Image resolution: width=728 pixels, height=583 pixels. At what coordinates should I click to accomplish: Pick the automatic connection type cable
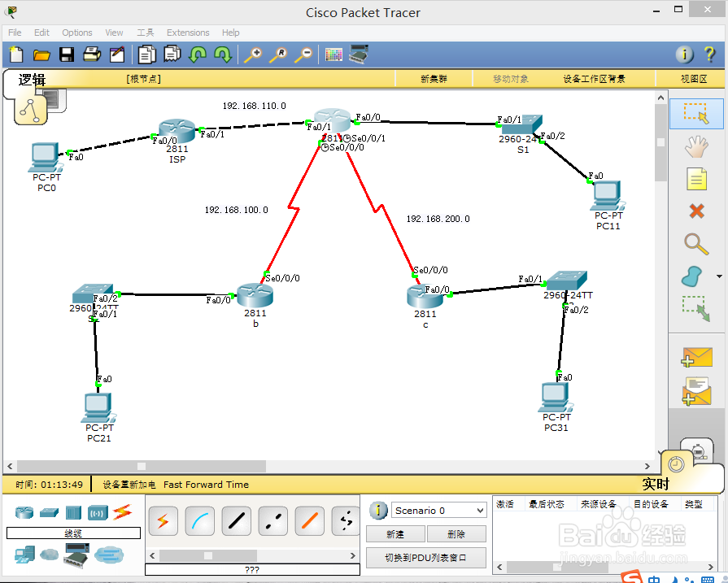(163, 521)
